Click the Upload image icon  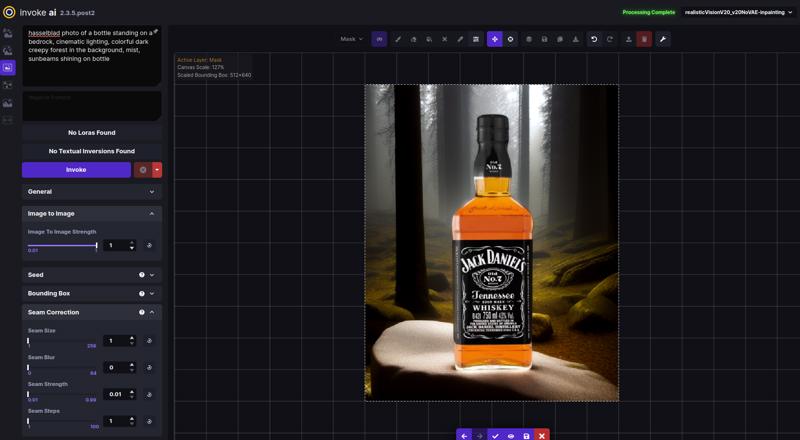[629, 39]
